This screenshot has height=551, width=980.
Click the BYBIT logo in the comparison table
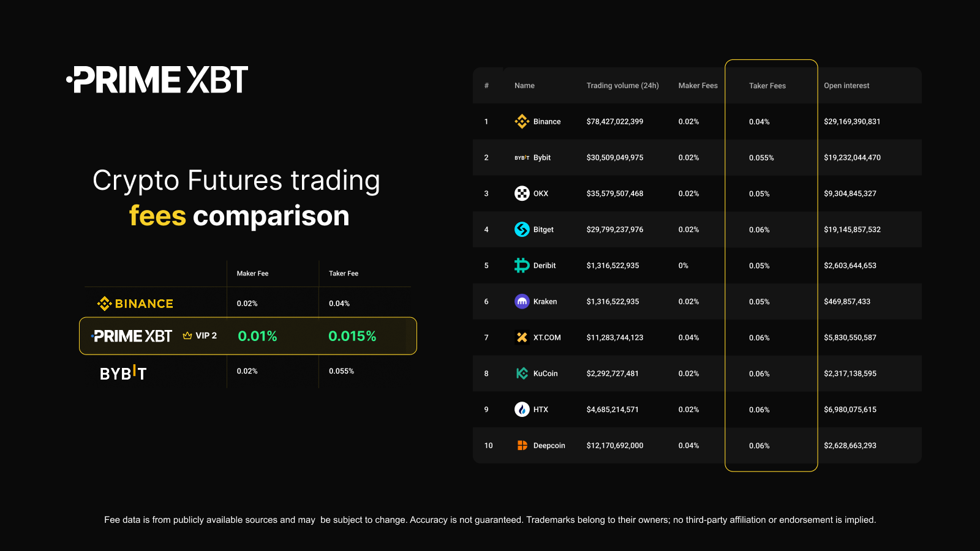(x=123, y=373)
